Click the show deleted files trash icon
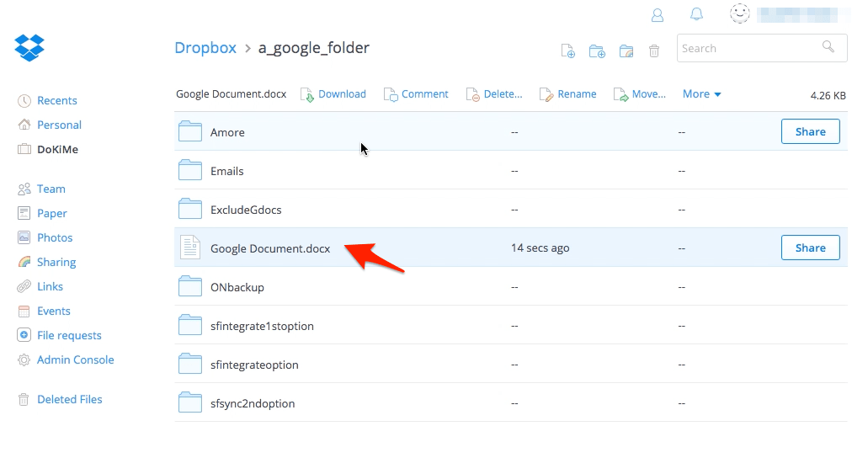868x458 pixels. [x=654, y=51]
